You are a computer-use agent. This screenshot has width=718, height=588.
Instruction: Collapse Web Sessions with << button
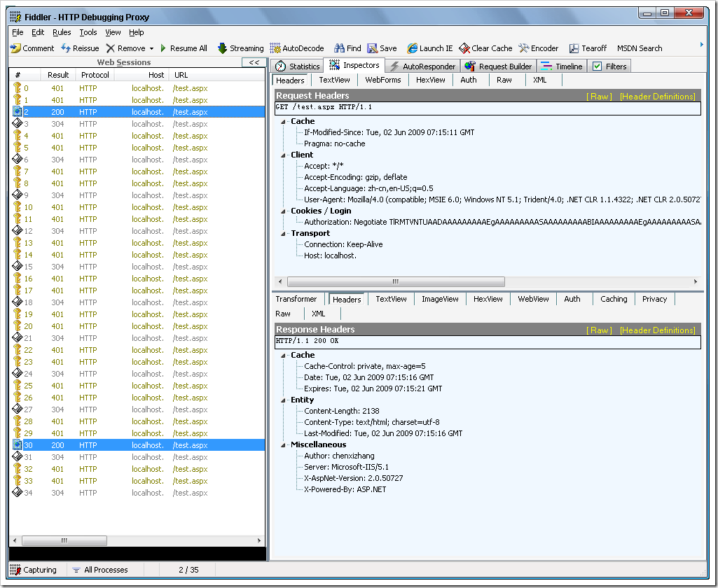pos(254,62)
